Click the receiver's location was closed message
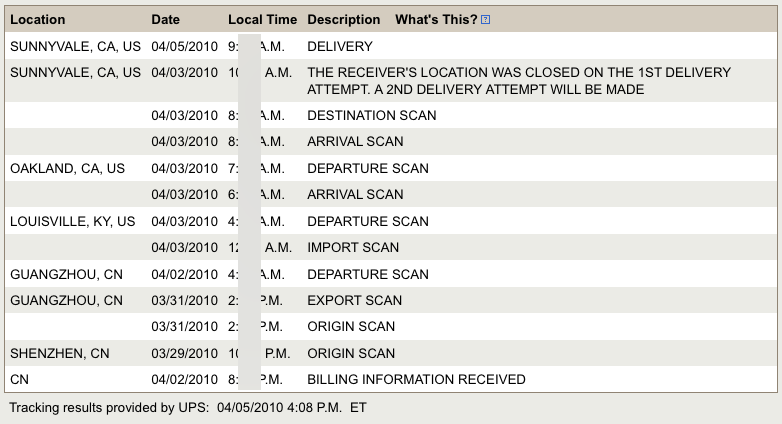This screenshot has height=424, width=782. click(x=519, y=81)
